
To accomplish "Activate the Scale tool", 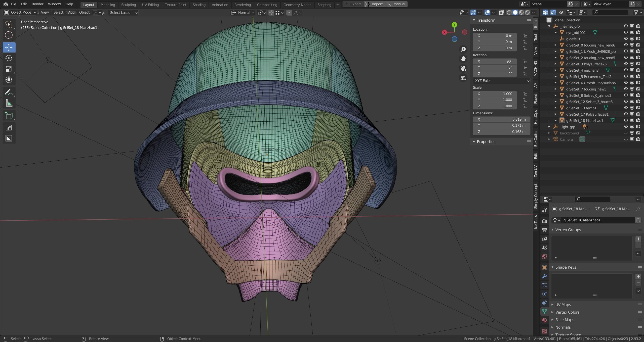I will (9, 69).
